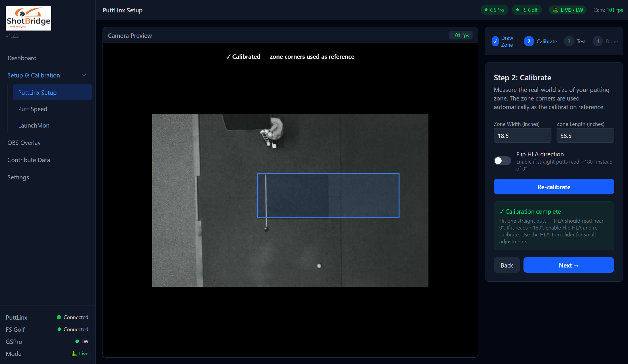Select step 2 Calibrate in stepper
628x364 pixels.
click(x=540, y=41)
